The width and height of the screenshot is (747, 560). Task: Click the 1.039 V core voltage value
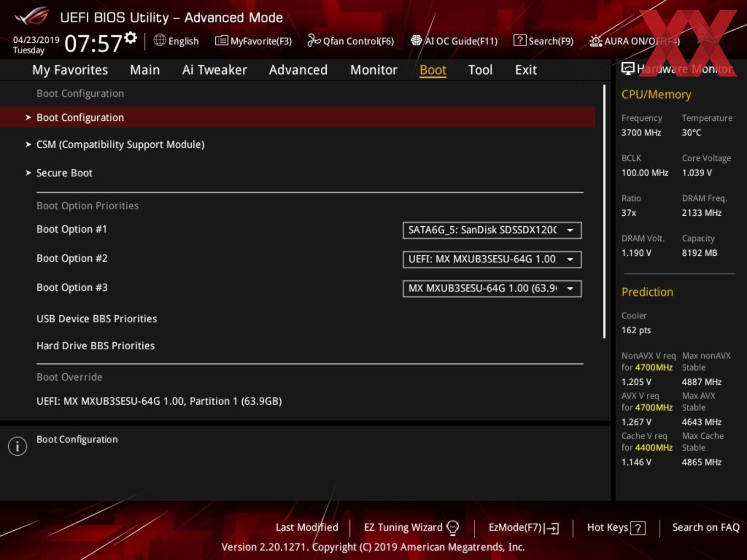point(697,173)
